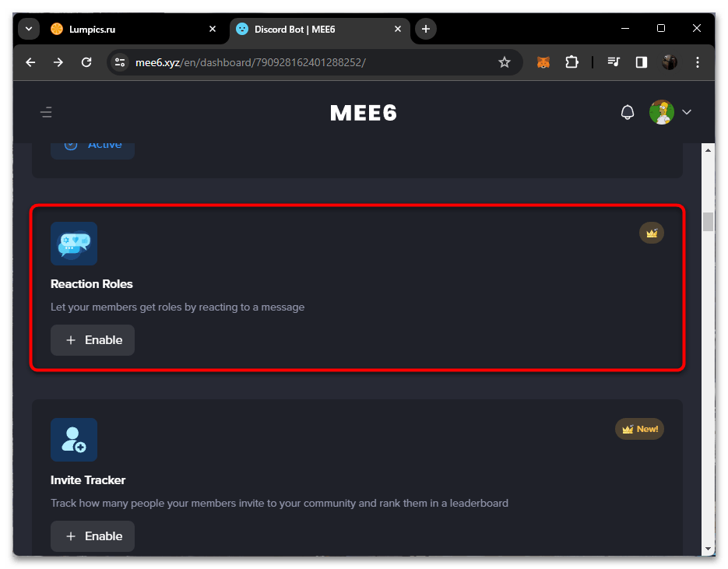Viewport: 728px width, 569px height.
Task: Expand the tab search dropdown arrow
Action: 29,29
